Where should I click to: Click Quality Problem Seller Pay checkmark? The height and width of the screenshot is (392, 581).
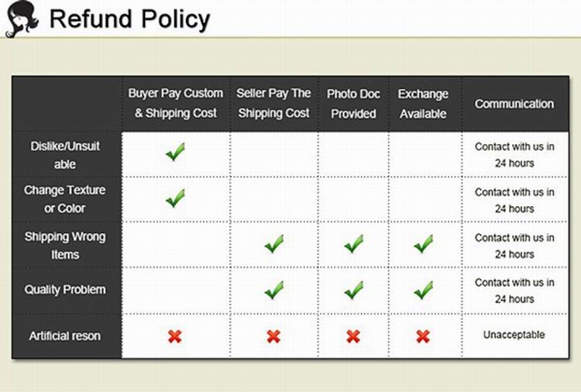(x=273, y=291)
